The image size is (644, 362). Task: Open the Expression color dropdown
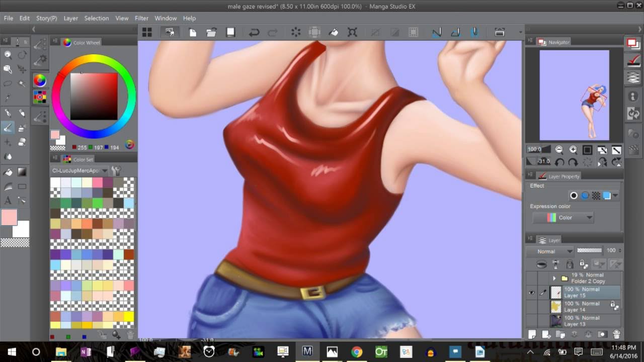pos(563,218)
